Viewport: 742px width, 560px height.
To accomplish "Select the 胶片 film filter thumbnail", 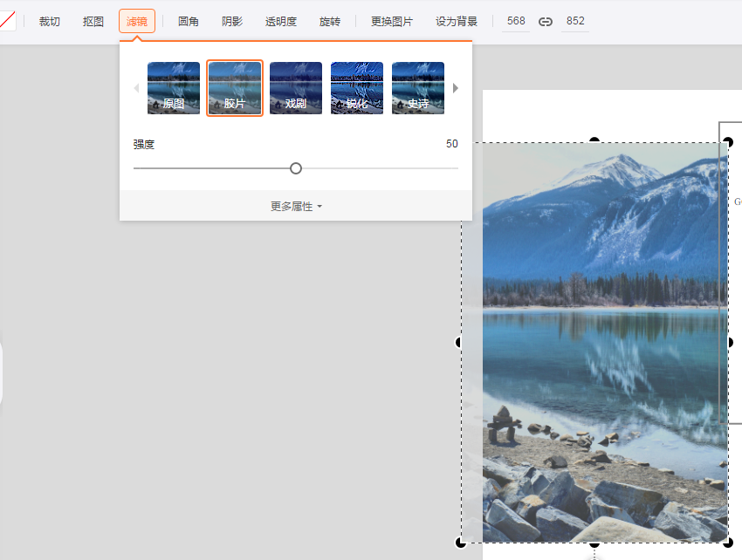I will (235, 88).
